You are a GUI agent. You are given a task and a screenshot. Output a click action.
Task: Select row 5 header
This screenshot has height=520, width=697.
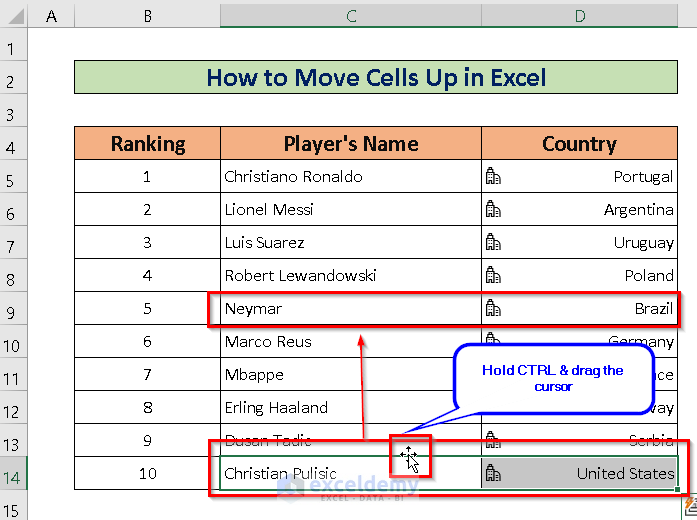point(13,176)
